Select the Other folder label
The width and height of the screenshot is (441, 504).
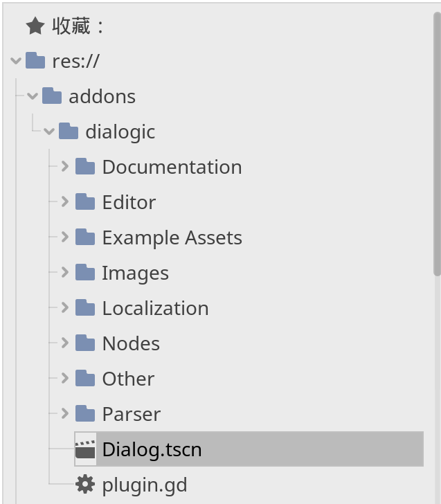(x=128, y=379)
